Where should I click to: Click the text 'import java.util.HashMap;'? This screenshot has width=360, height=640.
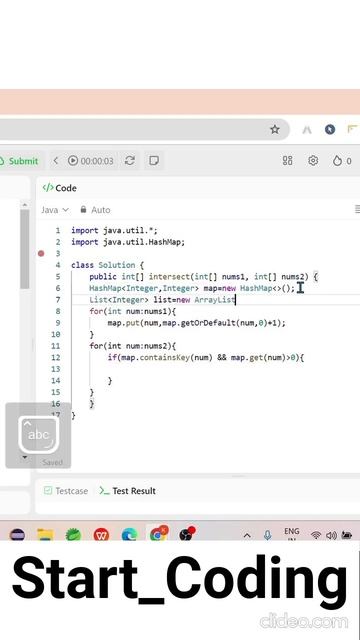(x=128, y=242)
